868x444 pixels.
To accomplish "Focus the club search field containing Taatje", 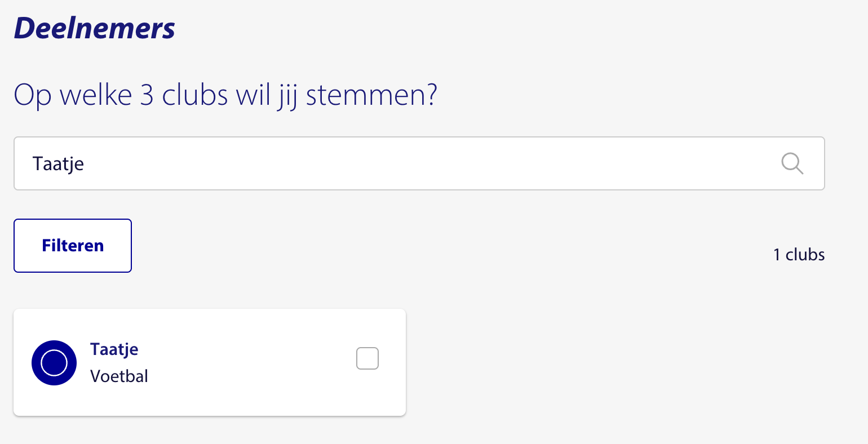I will click(419, 163).
